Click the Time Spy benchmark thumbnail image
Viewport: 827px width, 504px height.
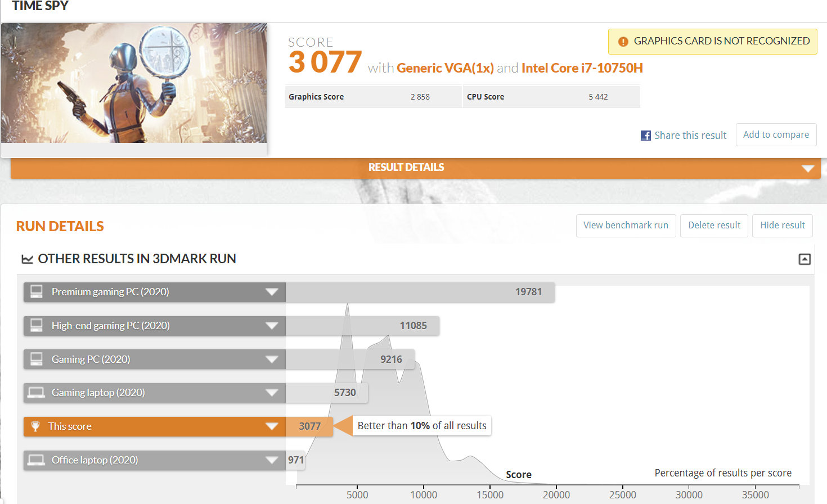134,83
